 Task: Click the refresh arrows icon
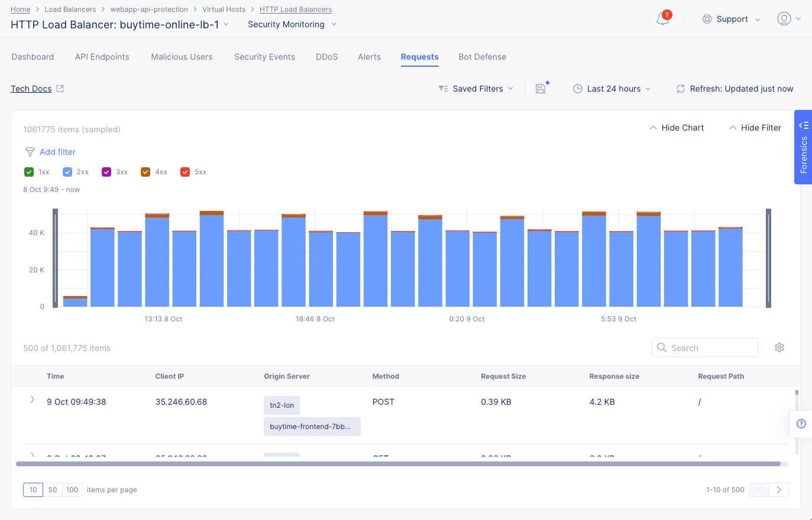coord(681,89)
